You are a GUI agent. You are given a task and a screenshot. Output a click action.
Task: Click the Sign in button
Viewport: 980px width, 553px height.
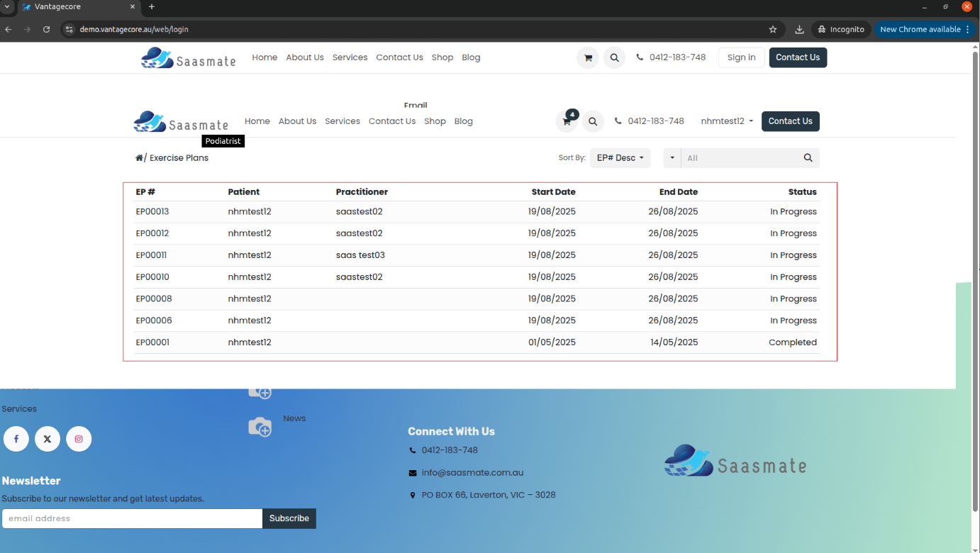[741, 57]
